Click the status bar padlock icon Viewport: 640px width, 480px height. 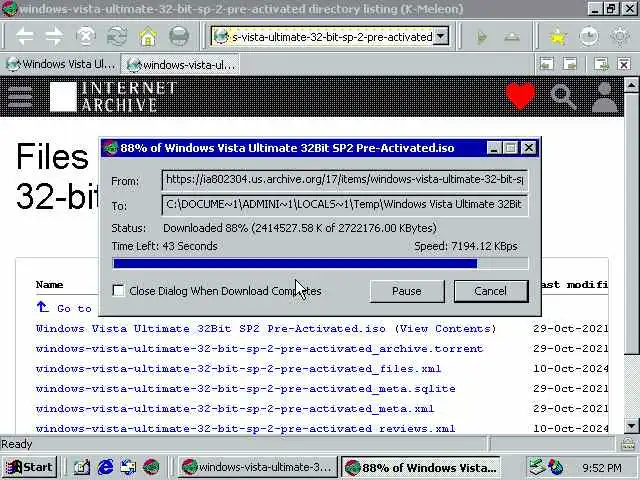pyautogui.click(x=628, y=444)
